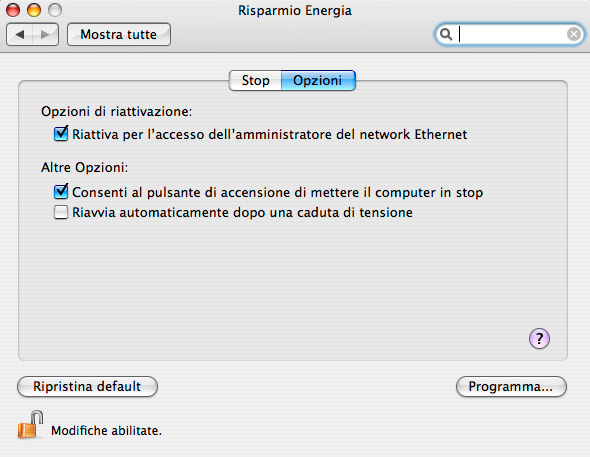Disable Consenti al pulsante di accensione checkbox
The image size is (590, 457).
pyautogui.click(x=61, y=191)
